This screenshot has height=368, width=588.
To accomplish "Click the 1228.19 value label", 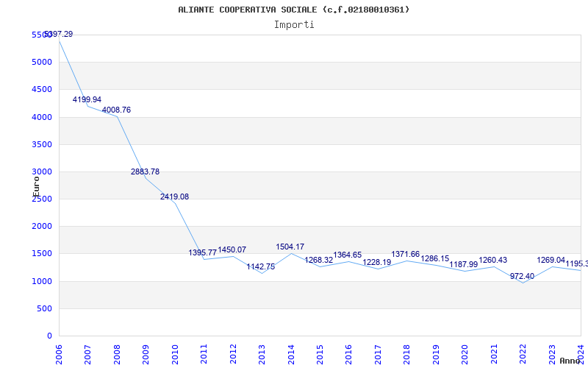I will pos(377,262).
